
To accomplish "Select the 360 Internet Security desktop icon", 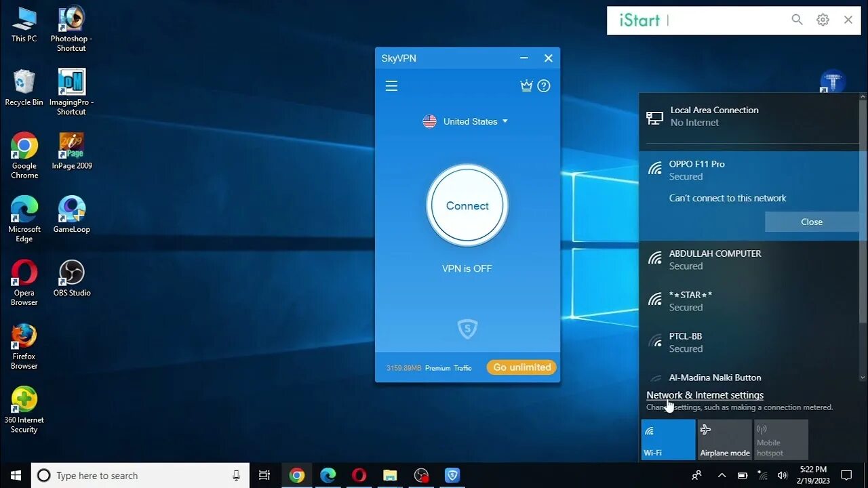I will [24, 410].
